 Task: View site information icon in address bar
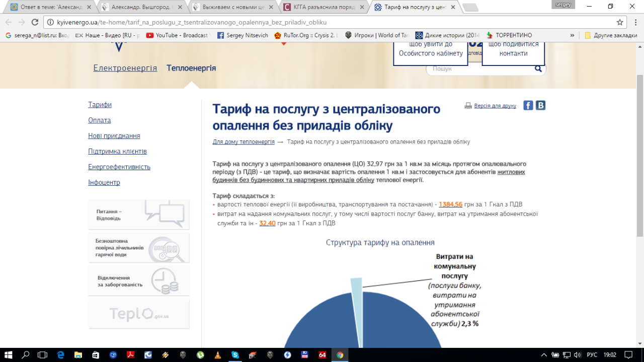pyautogui.click(x=50, y=22)
